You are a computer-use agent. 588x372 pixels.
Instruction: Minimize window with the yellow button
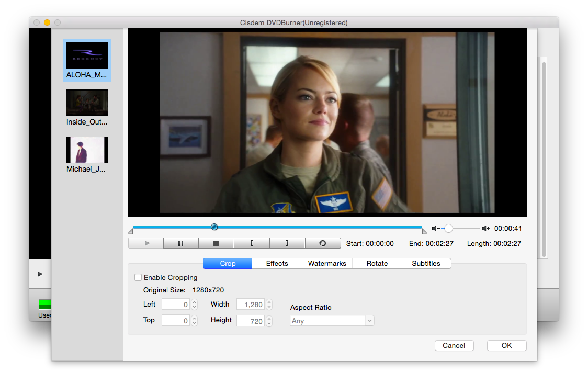(47, 22)
